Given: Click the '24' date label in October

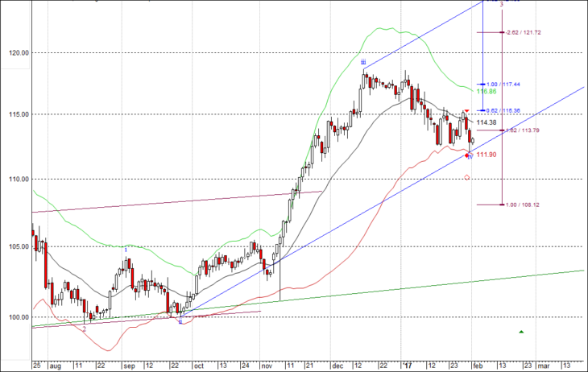Looking at the screenshot, I should pyautogui.click(x=245, y=366).
